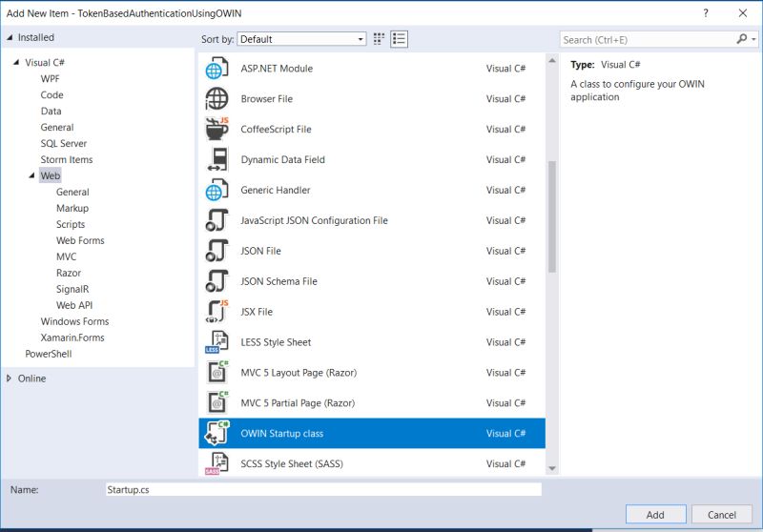Click the search magnifier icon
763x532 pixels.
[742, 39]
